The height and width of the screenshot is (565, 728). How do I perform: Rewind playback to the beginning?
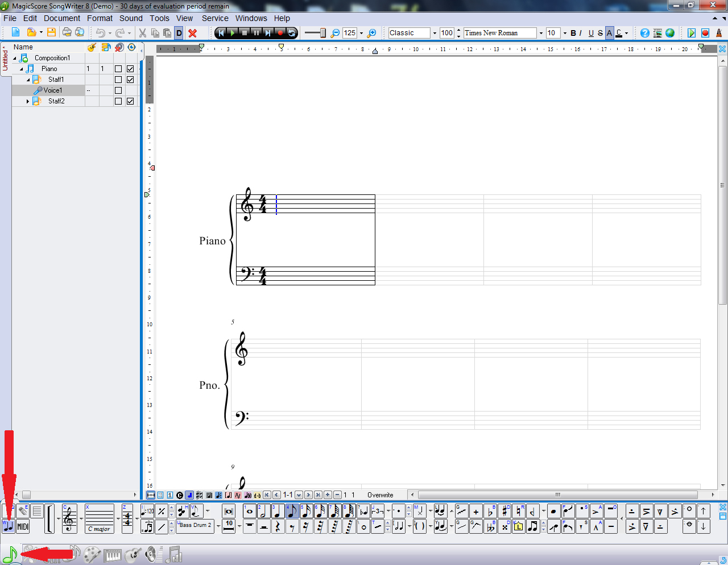(x=221, y=33)
